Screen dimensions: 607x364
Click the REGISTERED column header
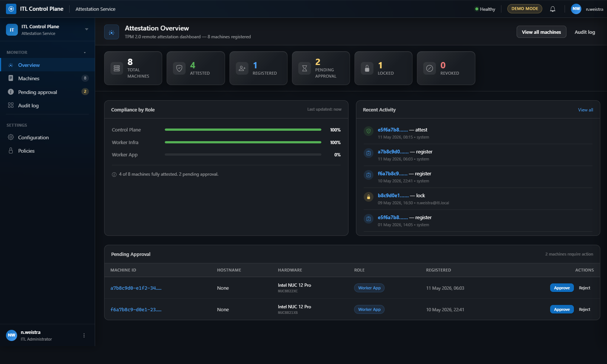[x=439, y=270]
